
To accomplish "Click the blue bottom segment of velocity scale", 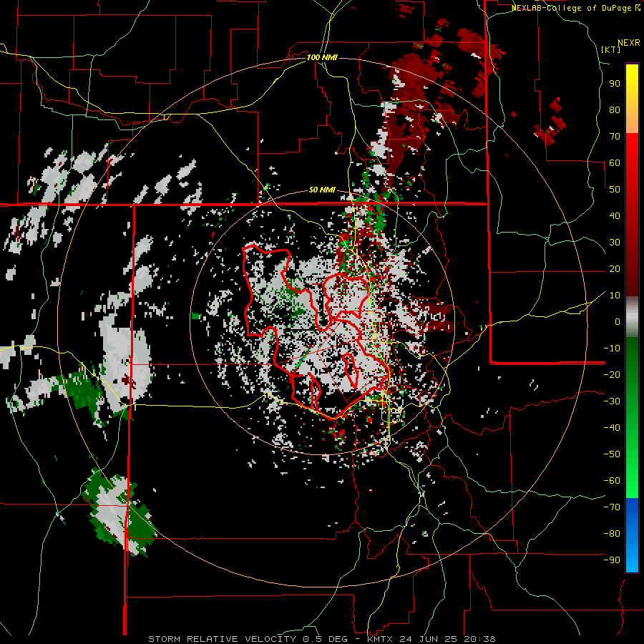I will [x=632, y=535].
